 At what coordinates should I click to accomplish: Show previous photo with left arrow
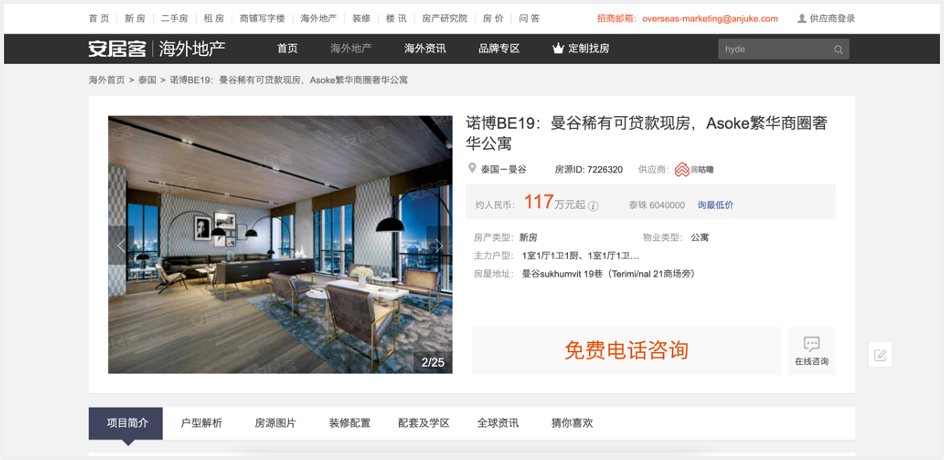[x=121, y=245]
